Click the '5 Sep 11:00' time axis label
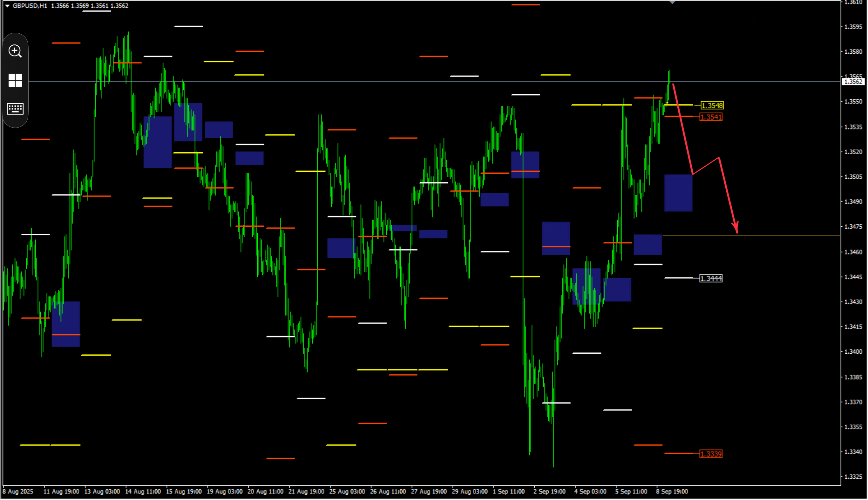868x500 pixels. [631, 491]
